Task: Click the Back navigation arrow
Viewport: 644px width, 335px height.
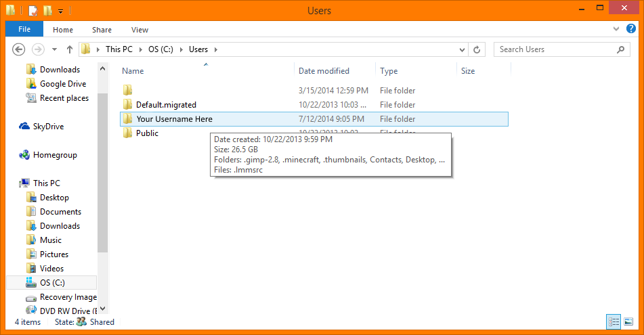Action: point(18,49)
